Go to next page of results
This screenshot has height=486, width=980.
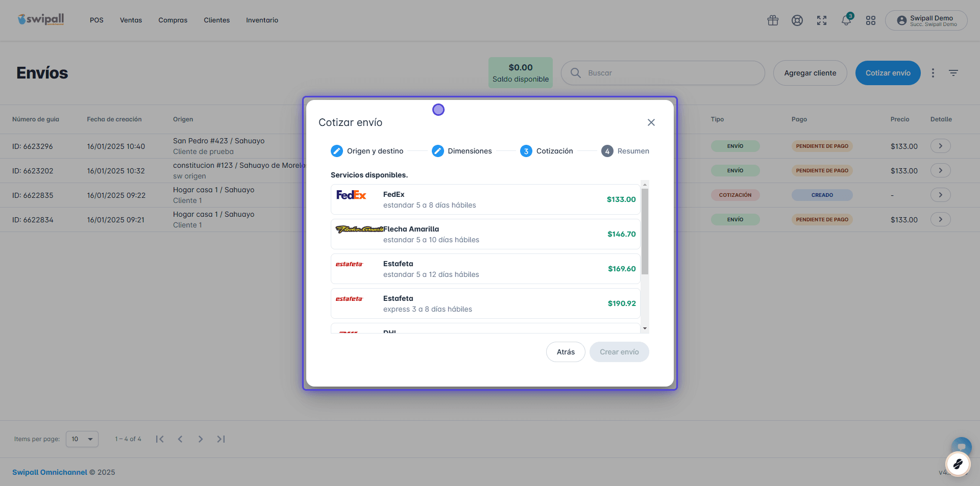click(x=201, y=439)
